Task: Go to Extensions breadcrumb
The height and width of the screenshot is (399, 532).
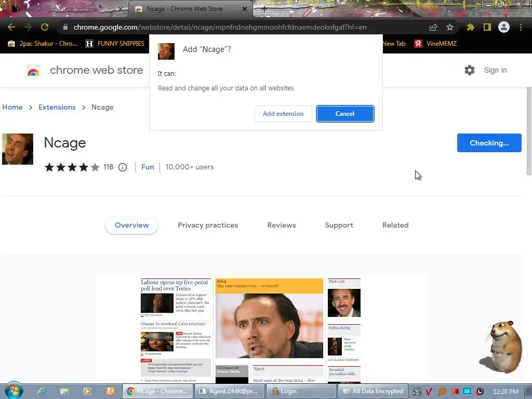Action: pyautogui.click(x=57, y=107)
